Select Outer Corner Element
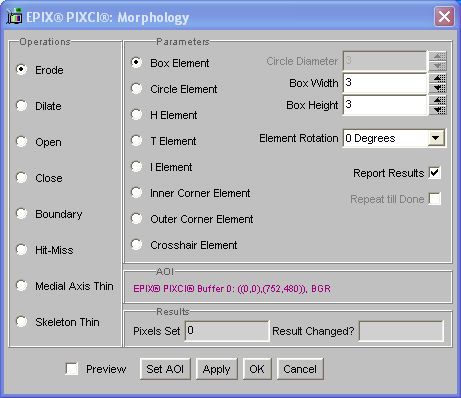The width and height of the screenshot is (461, 398). click(x=136, y=219)
